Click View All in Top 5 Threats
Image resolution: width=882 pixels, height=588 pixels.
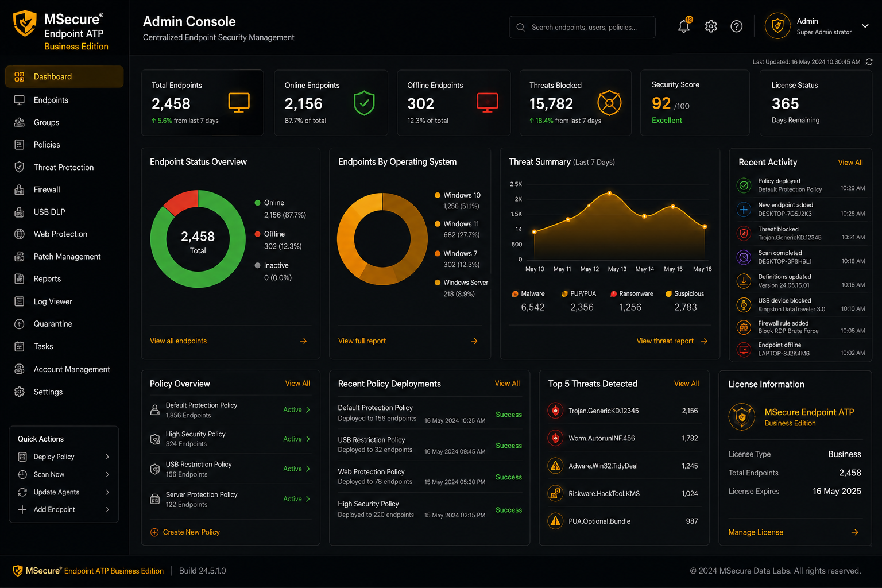pyautogui.click(x=686, y=384)
